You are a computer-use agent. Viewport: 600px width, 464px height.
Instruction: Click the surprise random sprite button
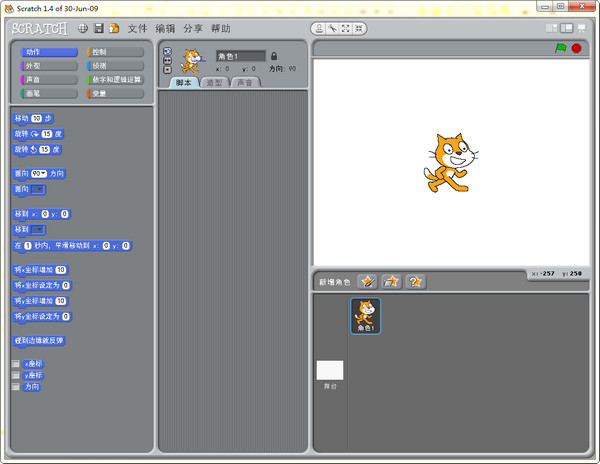click(415, 281)
